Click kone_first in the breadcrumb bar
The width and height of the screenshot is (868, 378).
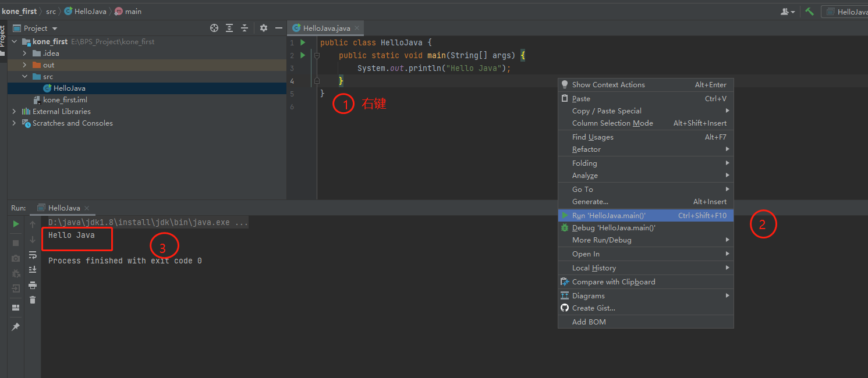18,11
